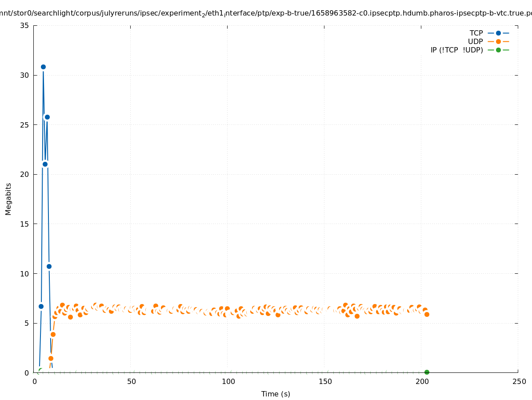Click the highest TCP data point near 31 Megabits
Image resolution: width=532 pixels, height=400 pixels.
[43, 67]
